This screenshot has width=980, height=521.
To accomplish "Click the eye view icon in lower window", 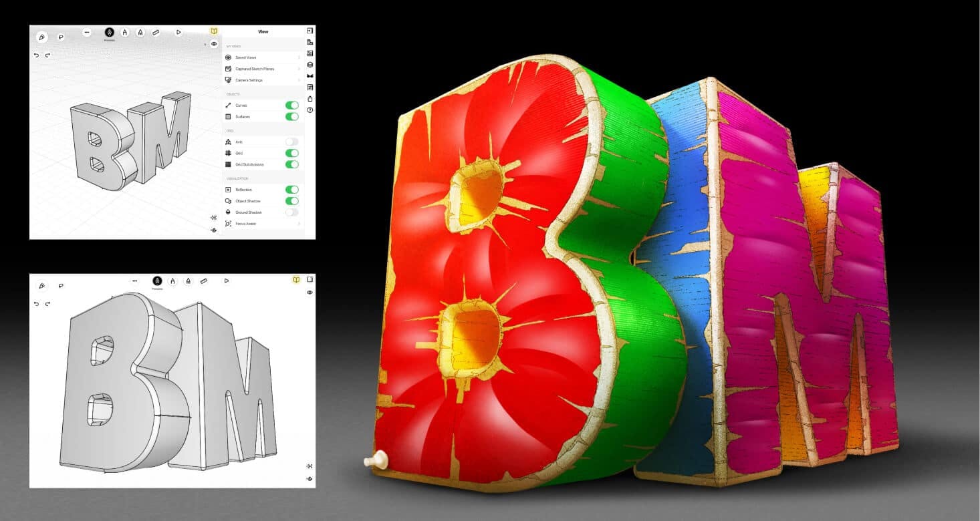I will pos(310,293).
